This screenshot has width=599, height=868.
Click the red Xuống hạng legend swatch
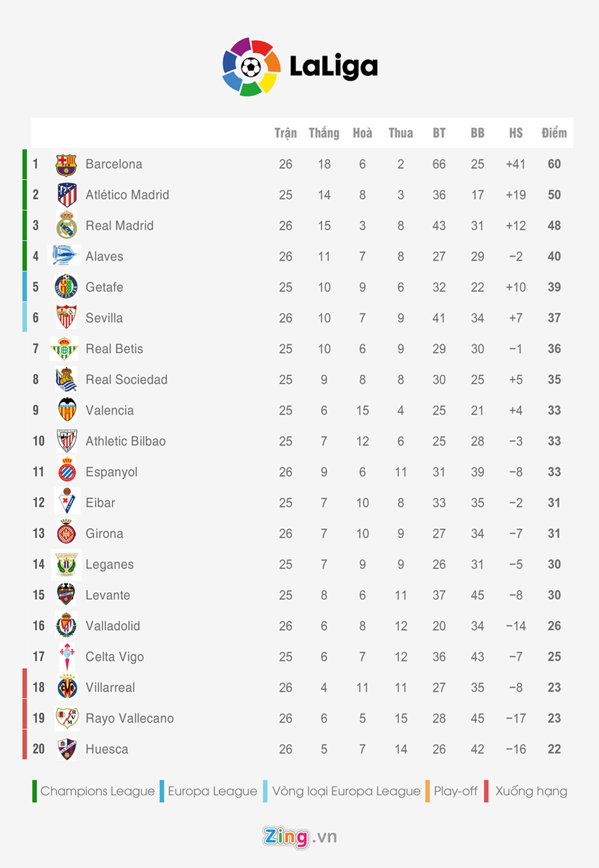486,791
